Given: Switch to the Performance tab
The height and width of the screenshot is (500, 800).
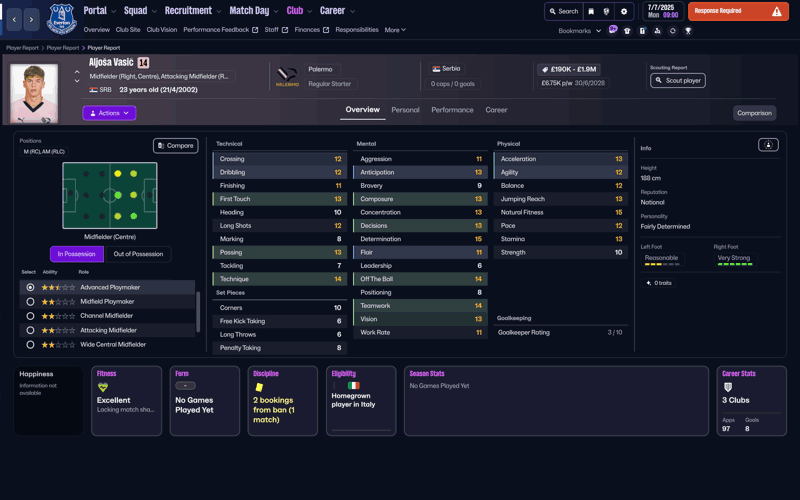Looking at the screenshot, I should coord(452,110).
